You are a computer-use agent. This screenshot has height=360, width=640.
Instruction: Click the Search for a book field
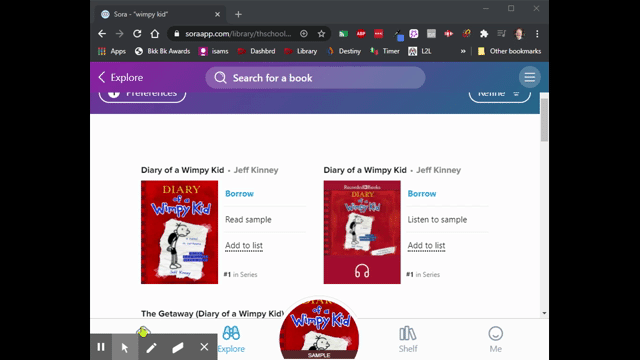(x=315, y=78)
